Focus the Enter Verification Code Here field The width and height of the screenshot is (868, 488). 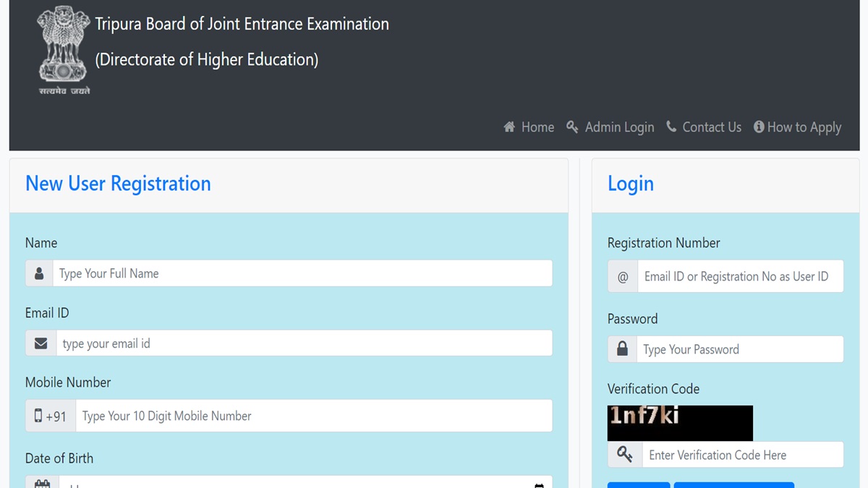pos(743,455)
